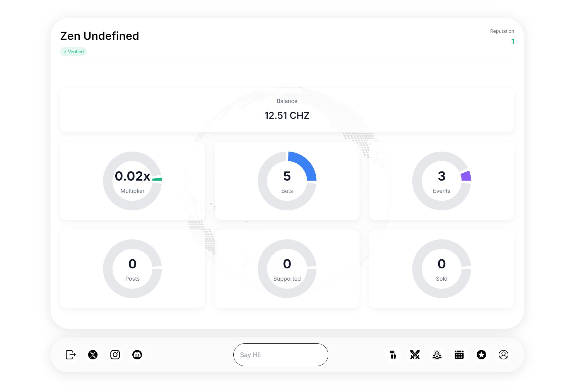Open the X (Twitter) social link
588x391 pixels.
pos(93,354)
